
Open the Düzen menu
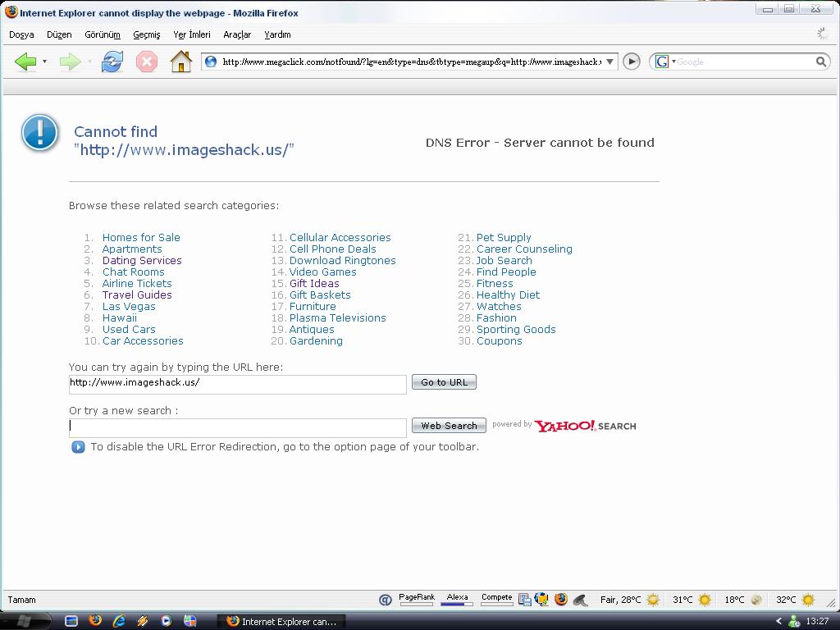(59, 34)
